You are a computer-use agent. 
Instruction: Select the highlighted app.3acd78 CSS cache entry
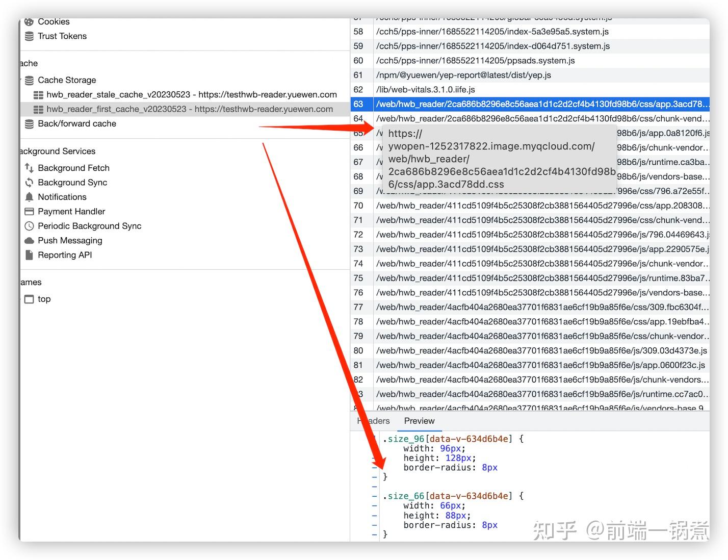[x=540, y=104]
